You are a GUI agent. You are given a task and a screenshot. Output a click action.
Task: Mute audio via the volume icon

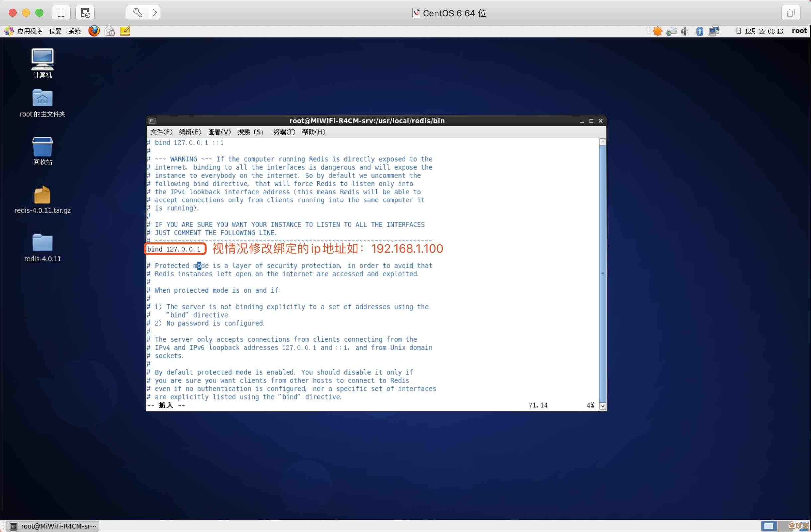pyautogui.click(x=685, y=31)
